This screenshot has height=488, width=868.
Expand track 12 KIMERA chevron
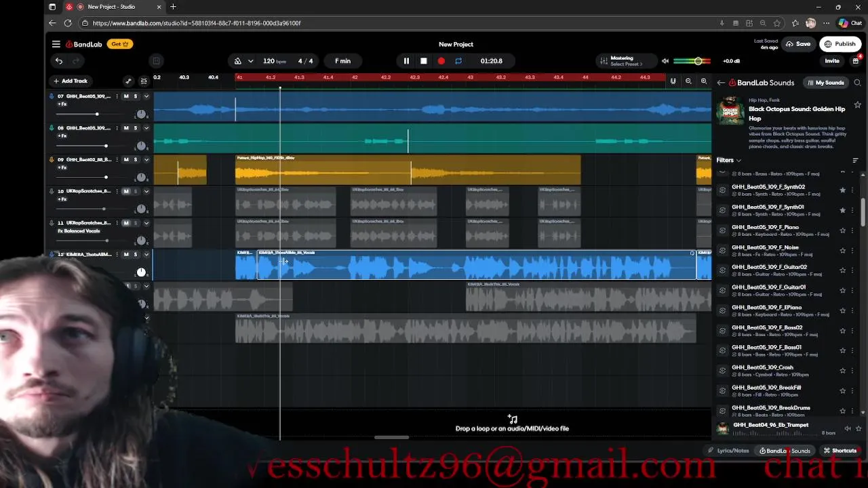(x=146, y=255)
